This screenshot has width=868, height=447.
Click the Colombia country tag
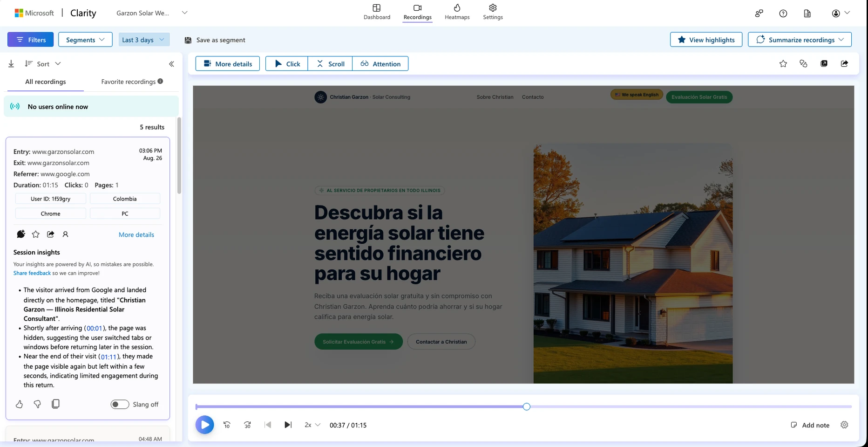click(x=125, y=199)
